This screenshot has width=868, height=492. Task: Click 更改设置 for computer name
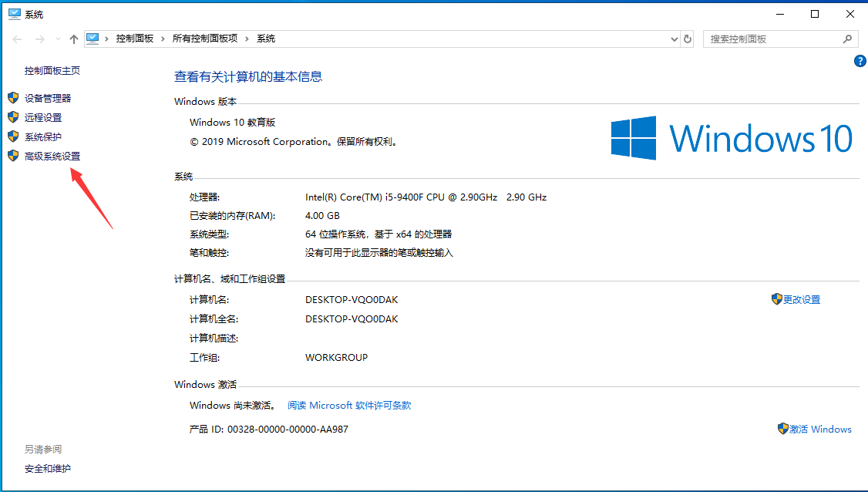tap(802, 299)
